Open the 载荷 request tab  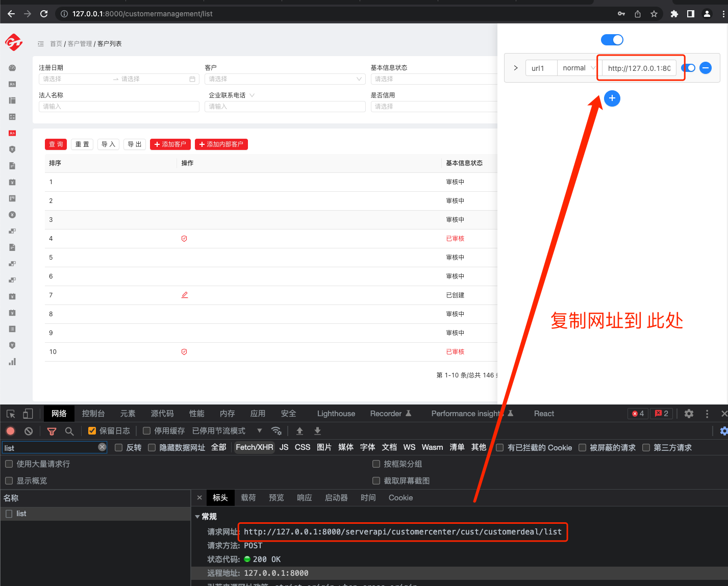click(x=248, y=498)
